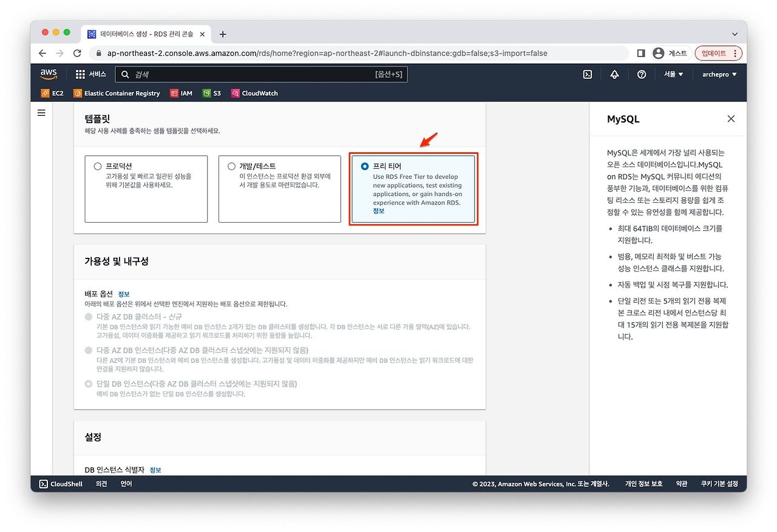The width and height of the screenshot is (777, 532).
Task: Select the 개발/테스트 template radio button
Action: (x=231, y=166)
